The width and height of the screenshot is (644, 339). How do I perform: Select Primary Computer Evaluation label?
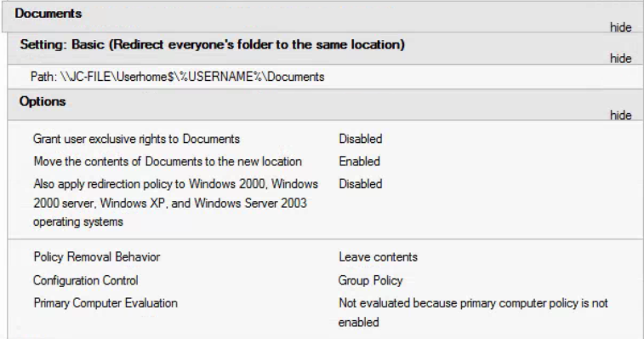tap(105, 302)
